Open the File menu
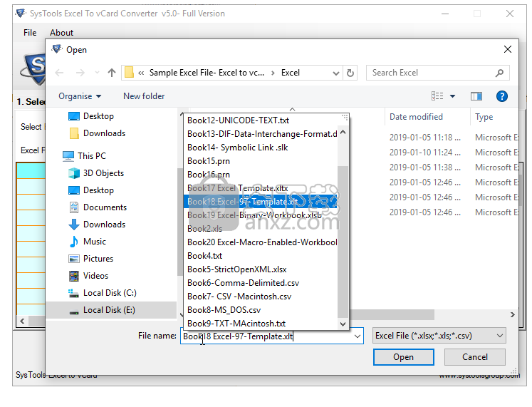Image resolution: width=532 pixels, height=407 pixels. tap(30, 33)
